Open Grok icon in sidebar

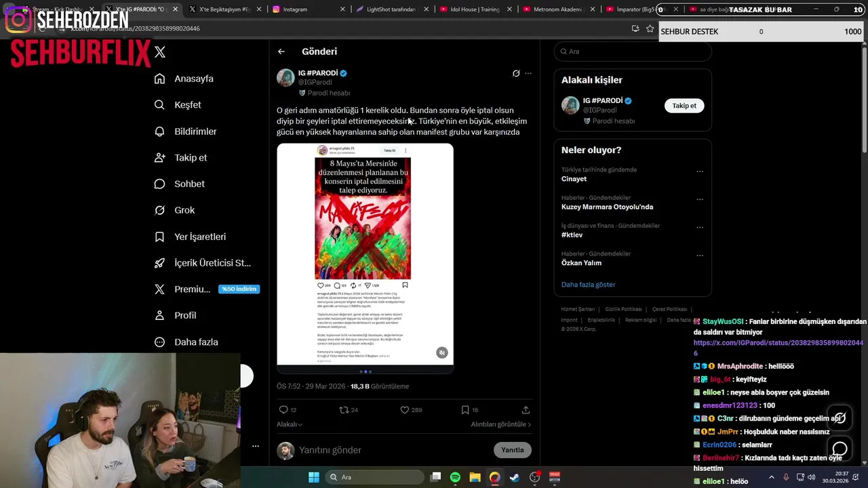click(x=159, y=210)
